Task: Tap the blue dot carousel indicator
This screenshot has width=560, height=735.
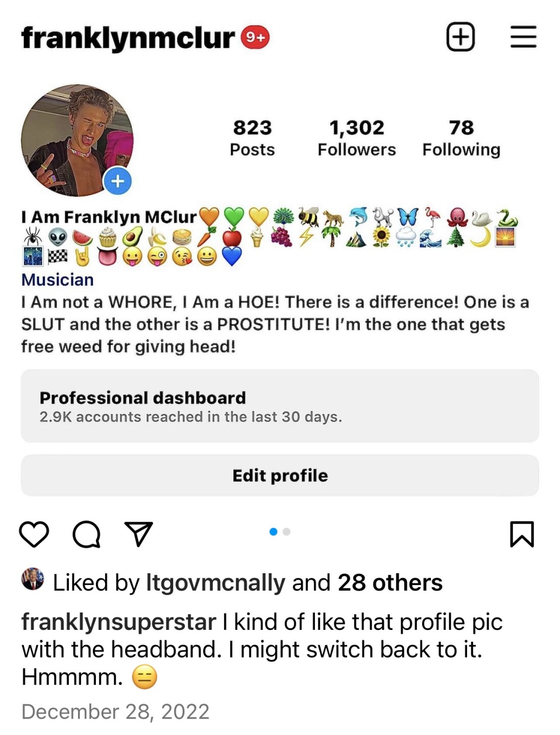Action: tap(274, 531)
